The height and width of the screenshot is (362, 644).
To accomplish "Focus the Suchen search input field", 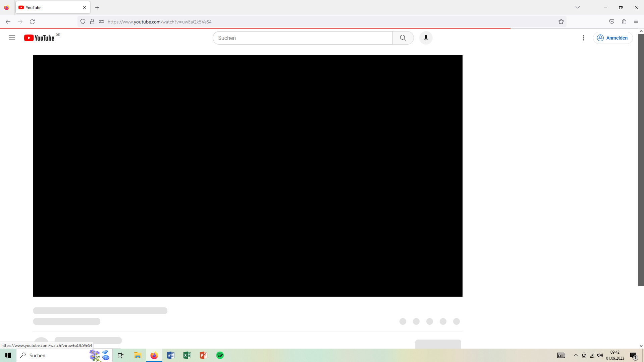I will click(302, 38).
